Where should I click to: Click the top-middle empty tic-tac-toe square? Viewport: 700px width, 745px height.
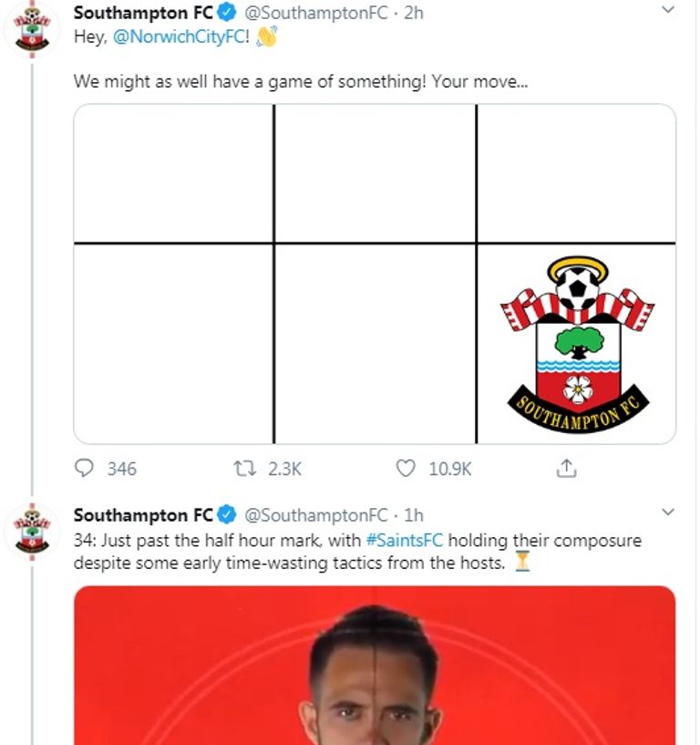375,174
